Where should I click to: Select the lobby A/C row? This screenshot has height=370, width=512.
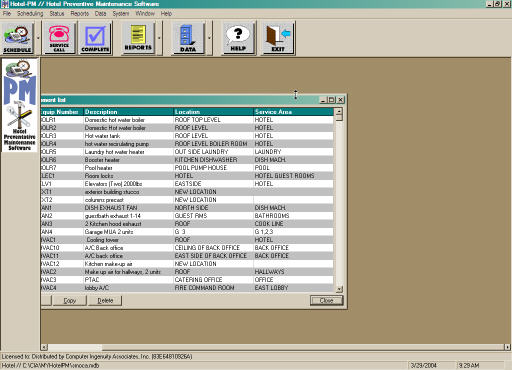tap(187, 288)
